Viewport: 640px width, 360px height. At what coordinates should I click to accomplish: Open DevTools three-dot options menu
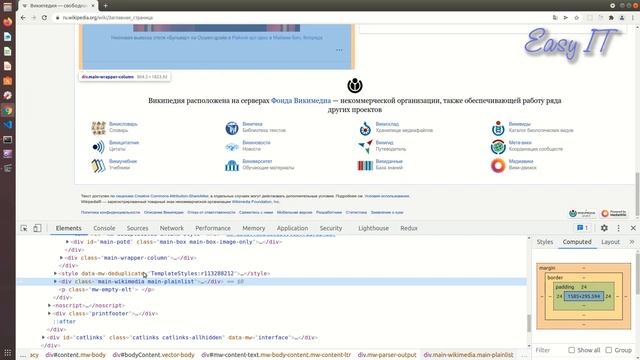click(x=618, y=228)
